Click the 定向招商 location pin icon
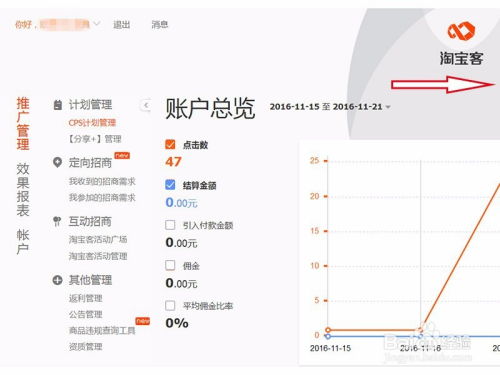The width and height of the screenshot is (500, 375). coord(57,163)
